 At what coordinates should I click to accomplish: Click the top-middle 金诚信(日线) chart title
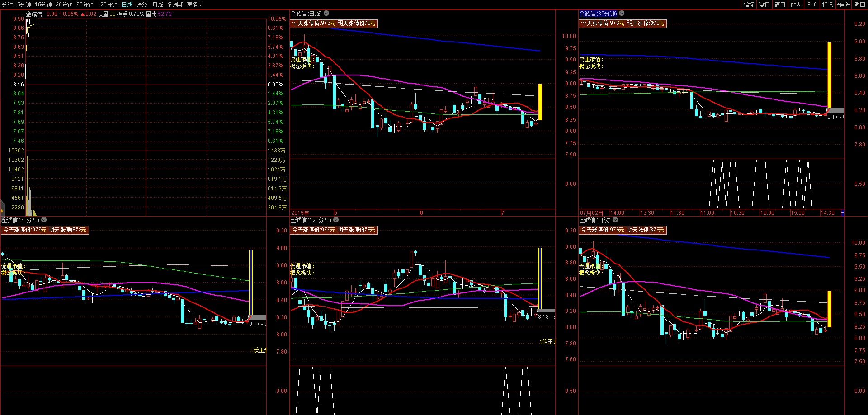(306, 14)
